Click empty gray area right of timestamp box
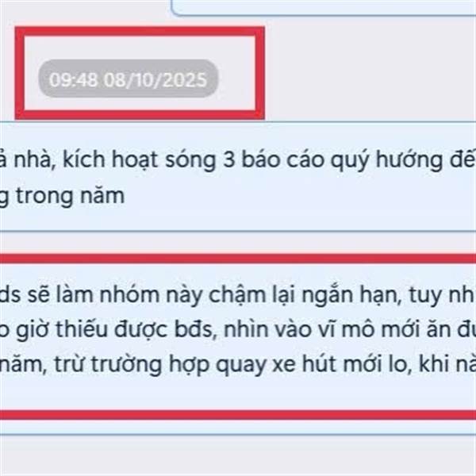Screen dimensions: 476x476 tap(370, 70)
